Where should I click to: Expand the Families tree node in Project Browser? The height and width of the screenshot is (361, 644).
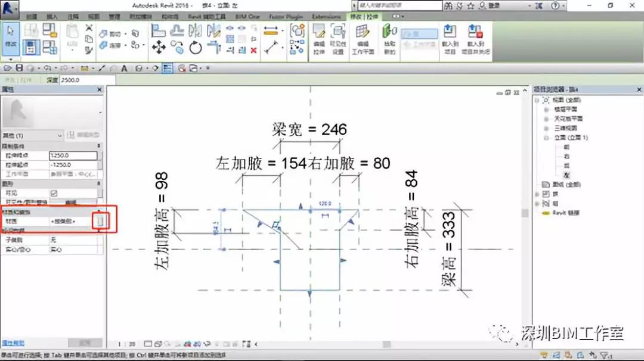[537, 194]
